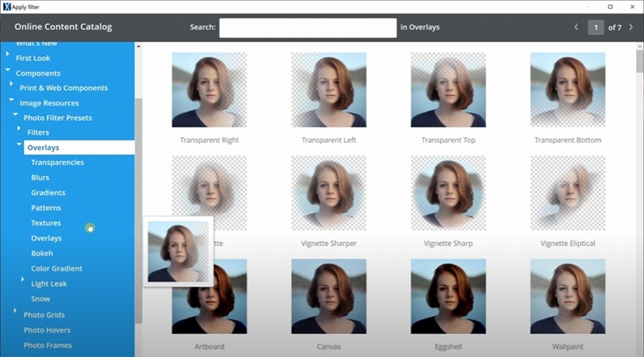The width and height of the screenshot is (644, 357).
Task: Open the Patterns subcategory
Action: [46, 208]
